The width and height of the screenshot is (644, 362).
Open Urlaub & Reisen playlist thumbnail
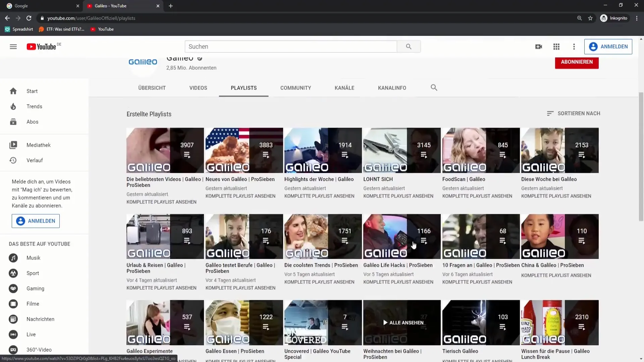(165, 236)
